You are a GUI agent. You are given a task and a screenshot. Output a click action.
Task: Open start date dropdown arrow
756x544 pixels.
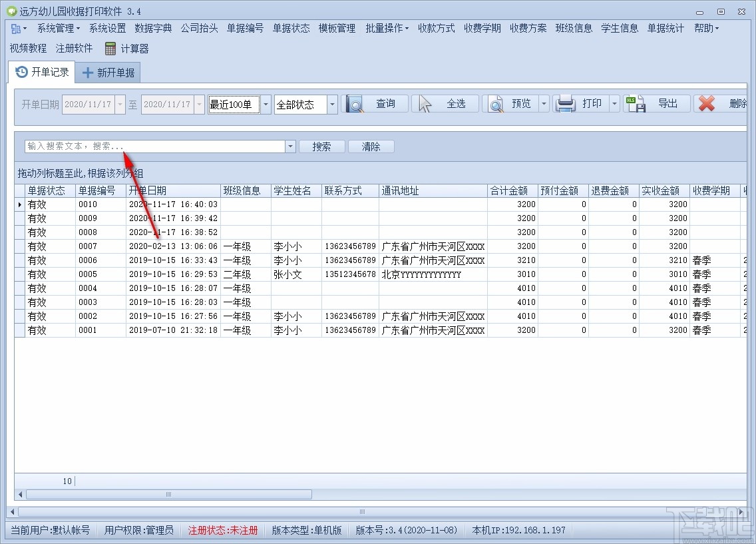(x=120, y=104)
